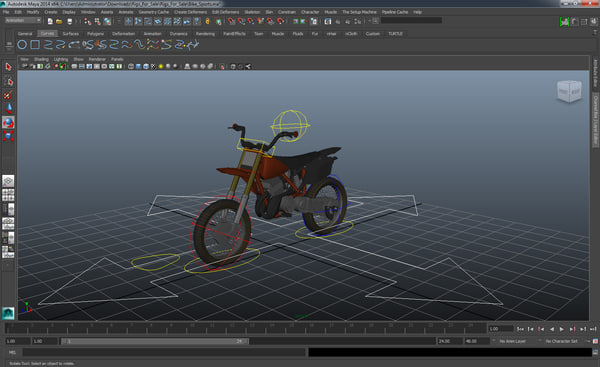The image size is (600, 367).
Task: Open the No Anim Layer dropdown
Action: pyautogui.click(x=512, y=341)
